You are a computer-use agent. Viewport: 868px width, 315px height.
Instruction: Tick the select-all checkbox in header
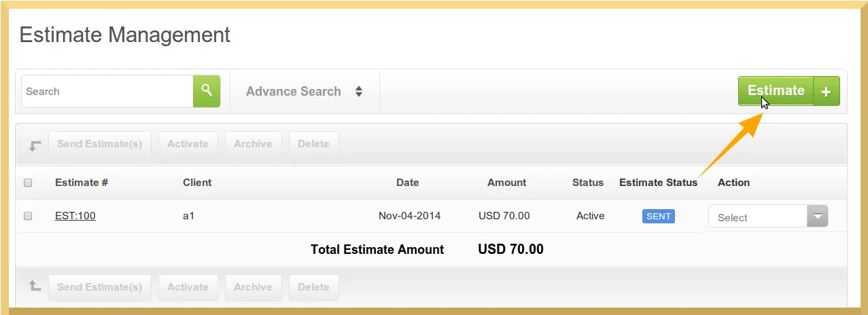pos(28,183)
